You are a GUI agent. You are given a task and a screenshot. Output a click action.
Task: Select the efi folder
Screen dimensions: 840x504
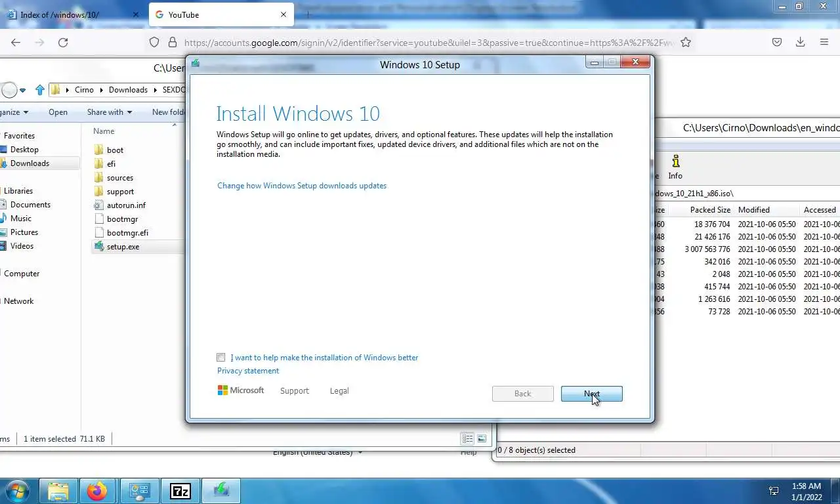point(111,164)
